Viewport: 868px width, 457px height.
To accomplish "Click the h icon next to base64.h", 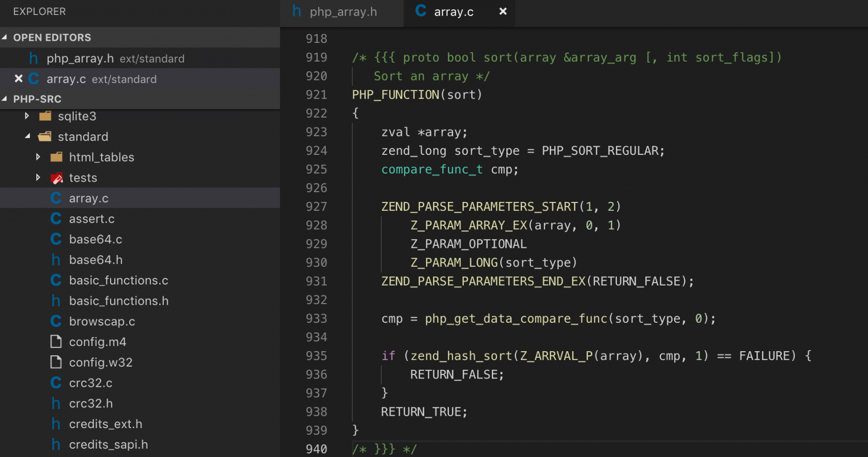I will (56, 260).
